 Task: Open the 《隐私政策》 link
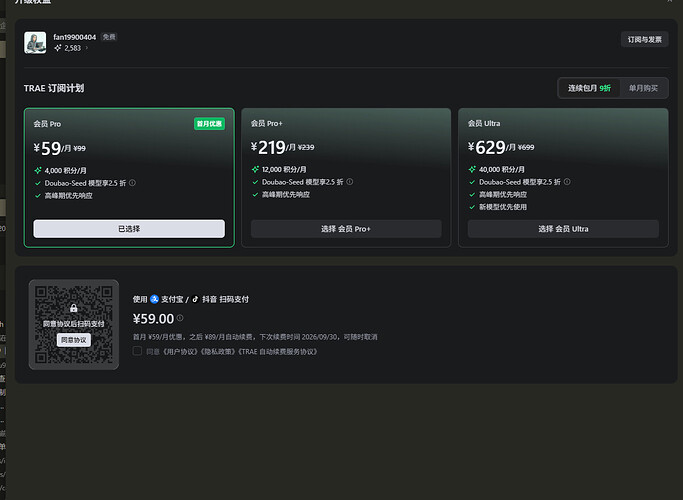tap(219, 351)
